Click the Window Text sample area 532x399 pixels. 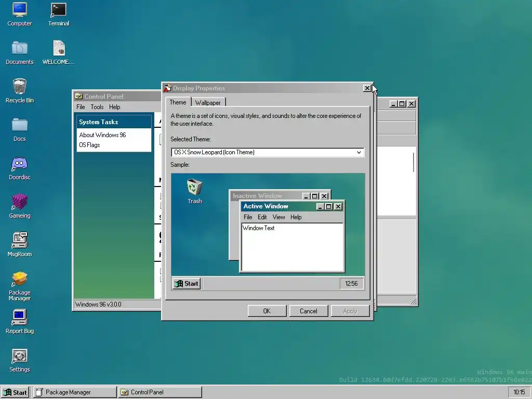click(x=292, y=247)
